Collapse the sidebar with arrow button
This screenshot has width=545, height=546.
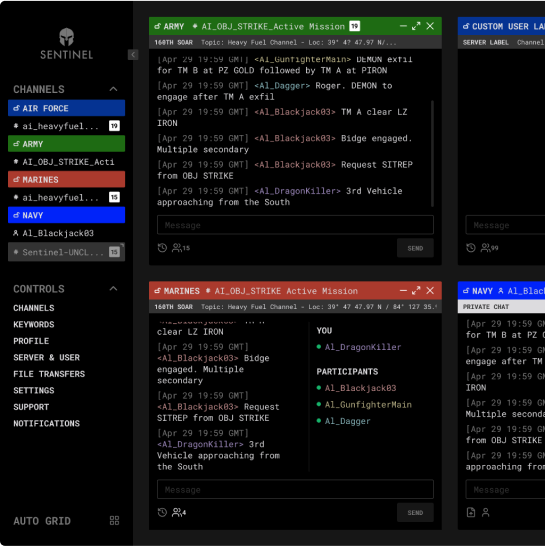(133, 55)
